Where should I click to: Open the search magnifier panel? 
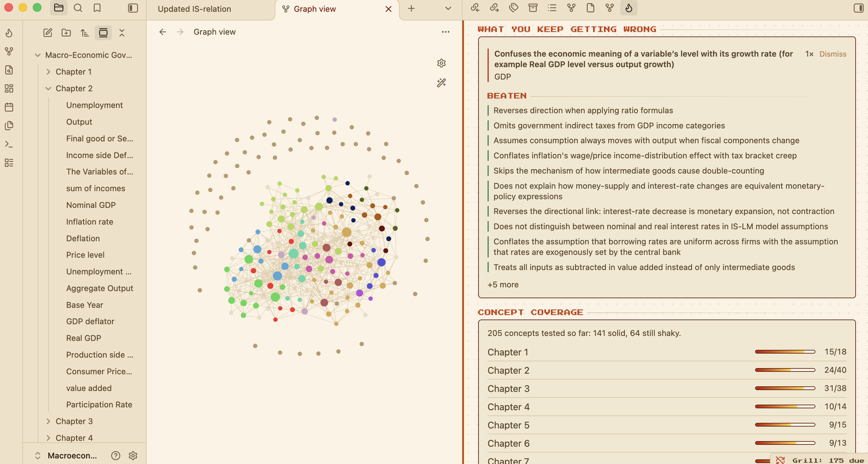(x=78, y=8)
